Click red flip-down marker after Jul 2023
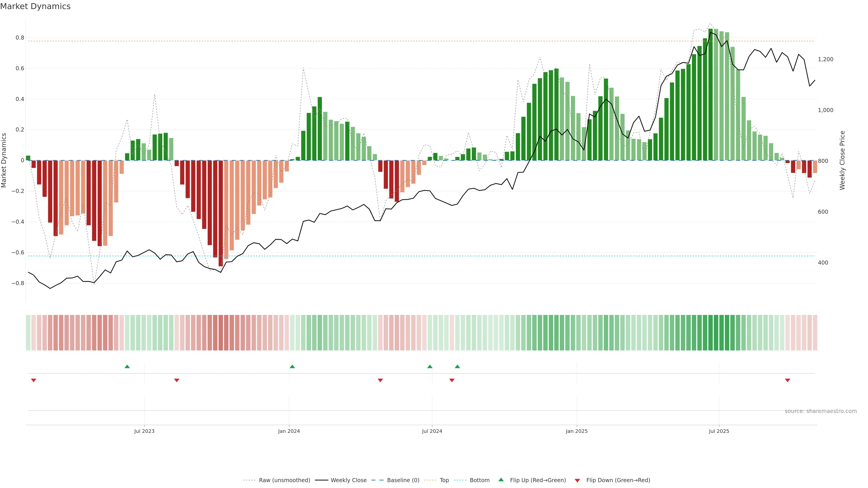The height and width of the screenshot is (488, 868). click(x=177, y=380)
